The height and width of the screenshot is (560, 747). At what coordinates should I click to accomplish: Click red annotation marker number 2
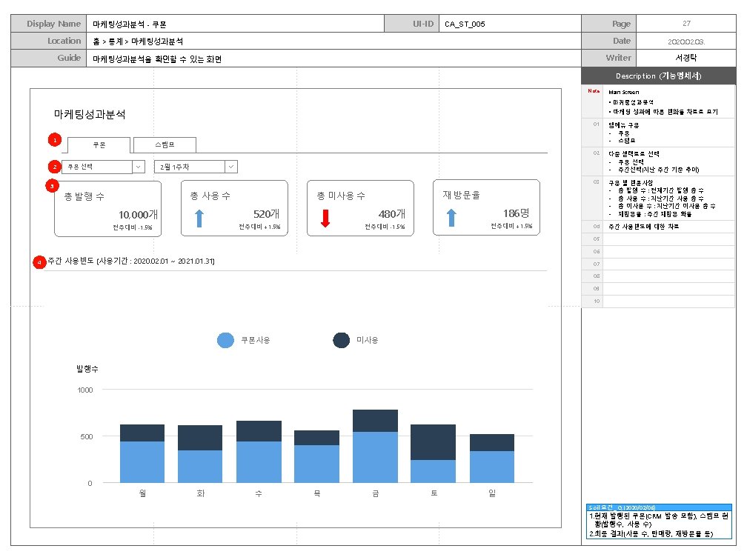tap(54, 167)
